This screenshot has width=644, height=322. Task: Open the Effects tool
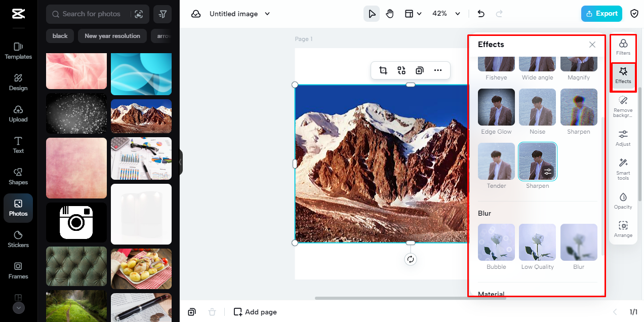click(623, 76)
